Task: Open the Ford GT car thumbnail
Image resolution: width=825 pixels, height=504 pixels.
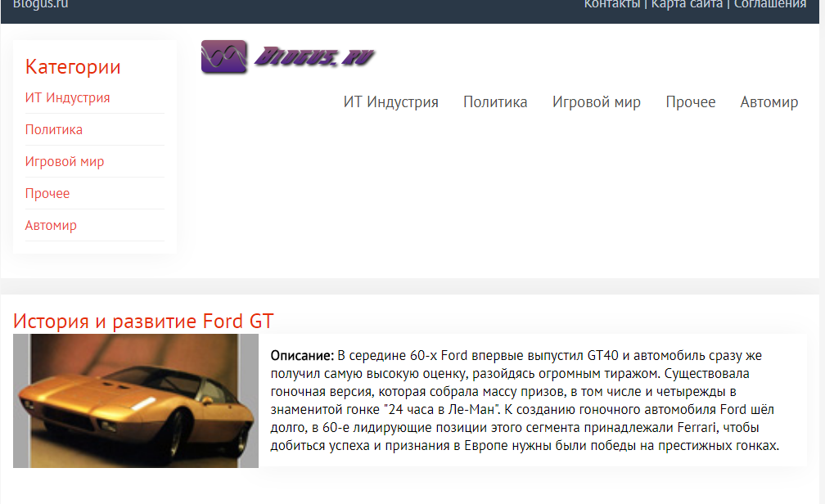Action: pos(136,401)
